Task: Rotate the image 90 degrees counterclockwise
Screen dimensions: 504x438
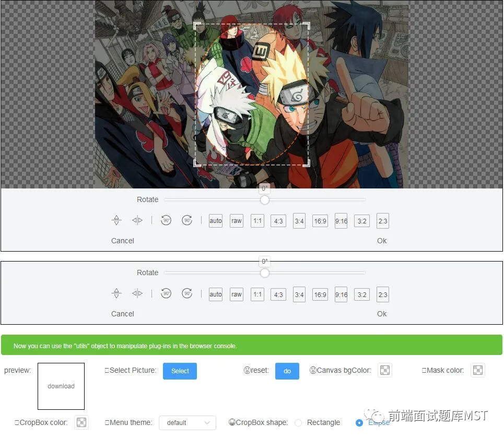Action: click(166, 220)
